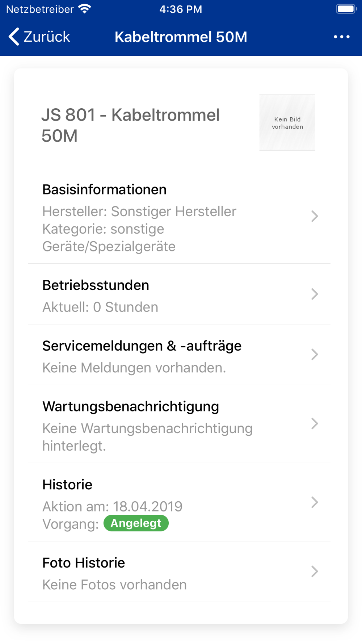362x644 pixels.
Task: Select the Basisinformationen heading
Action: tap(104, 189)
